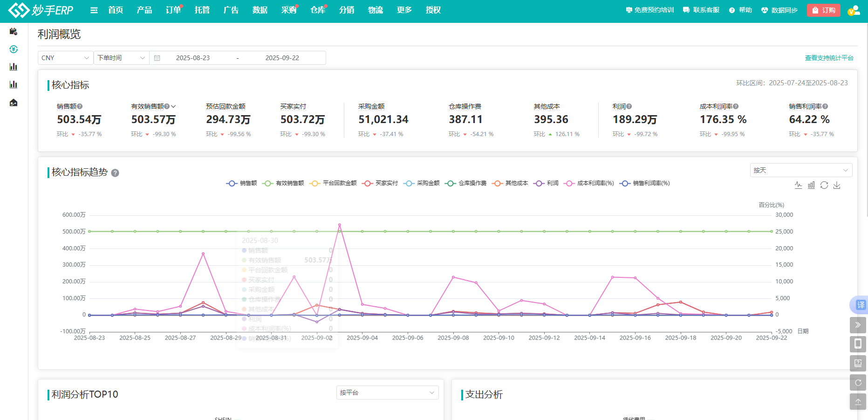Open the yen profit sidebar icon
Screen dimensions: 868x420
(14, 49)
